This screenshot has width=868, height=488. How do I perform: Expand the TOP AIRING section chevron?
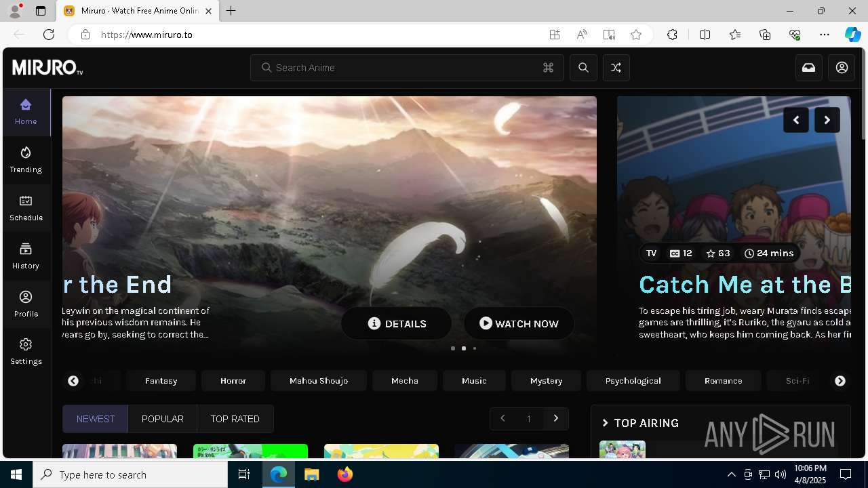[x=606, y=423]
